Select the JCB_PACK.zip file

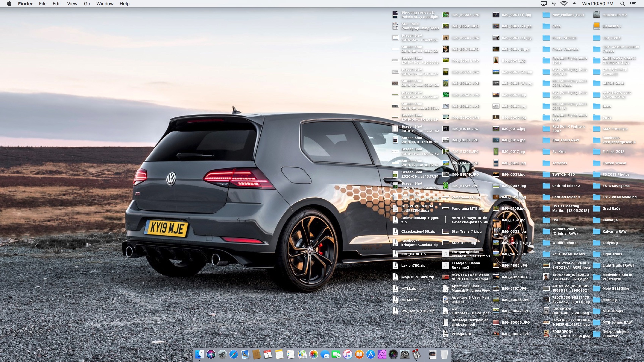coord(409,254)
